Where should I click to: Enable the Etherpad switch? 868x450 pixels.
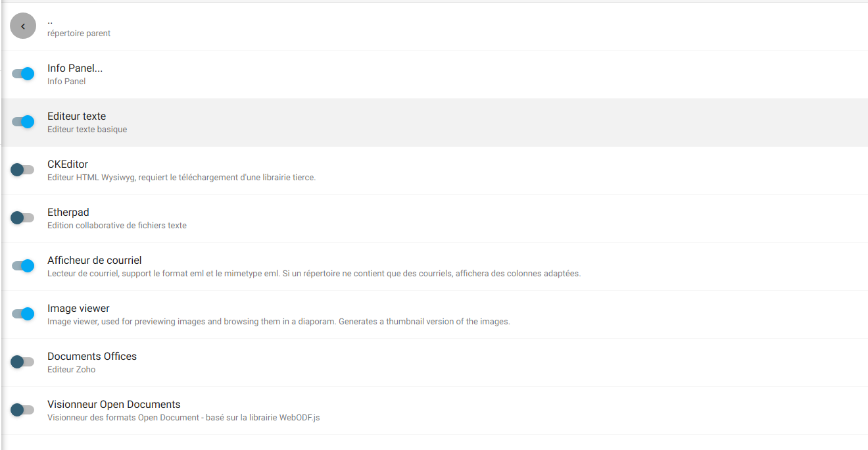(x=22, y=218)
